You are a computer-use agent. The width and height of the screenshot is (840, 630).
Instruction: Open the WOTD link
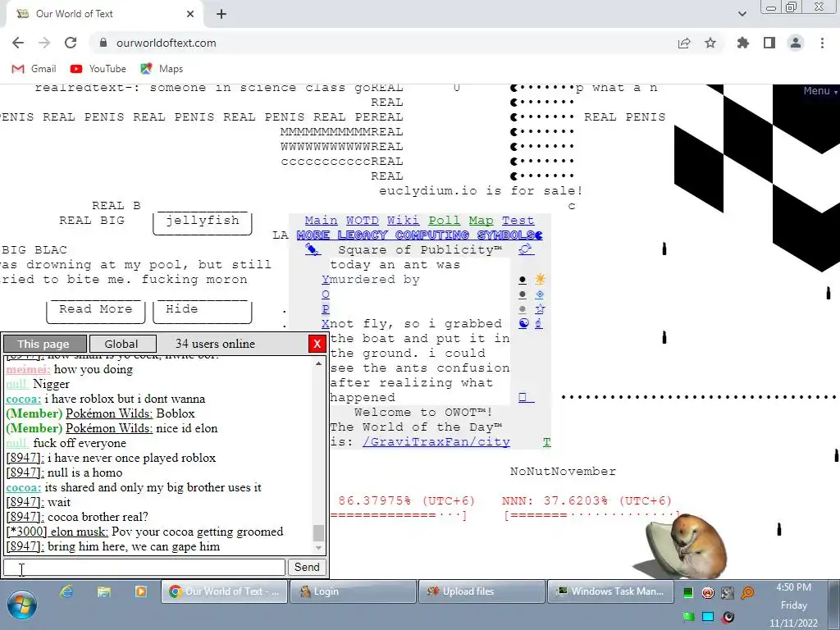click(x=362, y=220)
